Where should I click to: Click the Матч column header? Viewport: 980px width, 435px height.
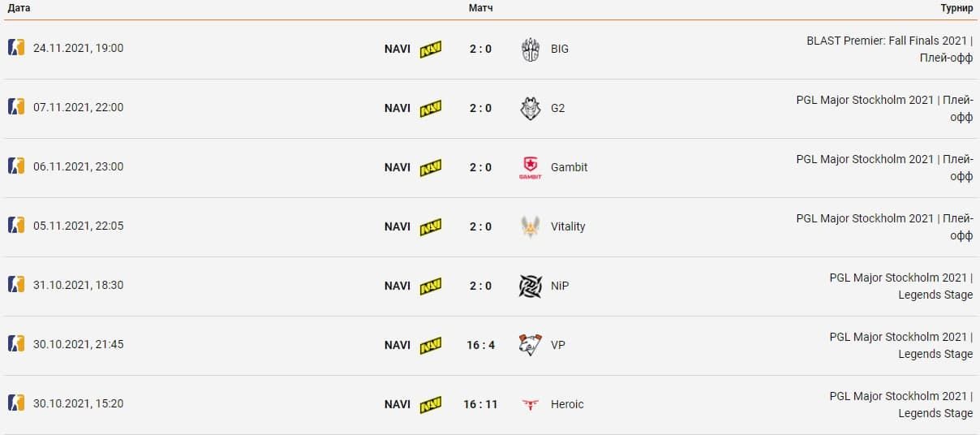tap(480, 8)
